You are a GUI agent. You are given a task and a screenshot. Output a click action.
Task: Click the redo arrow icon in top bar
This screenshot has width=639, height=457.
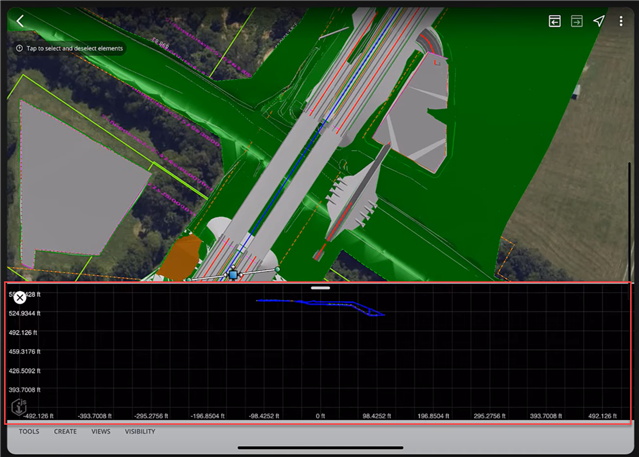577,21
